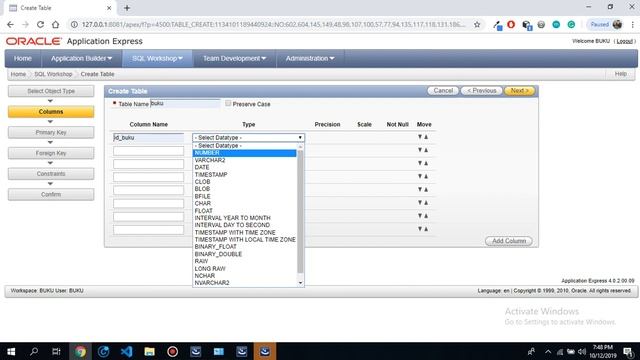Choose BLOB datatype option
The width and height of the screenshot is (640, 360).
tap(244, 189)
